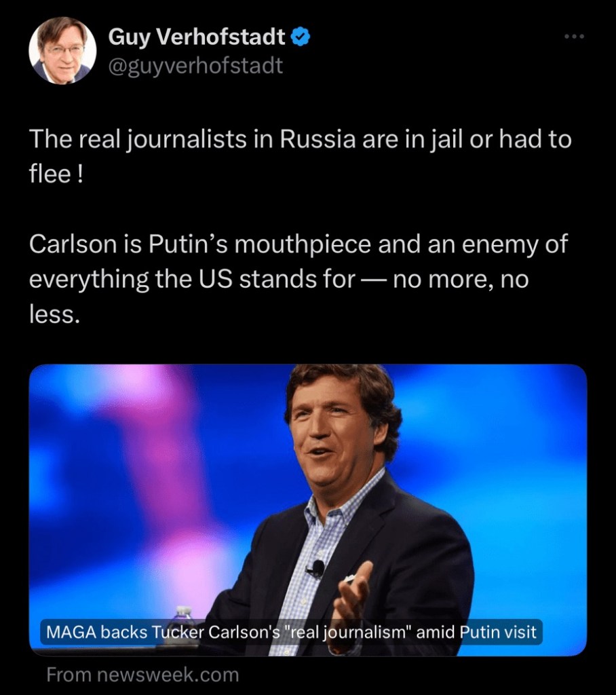
Task: Open the three-dot more options menu
Action: click(574, 37)
